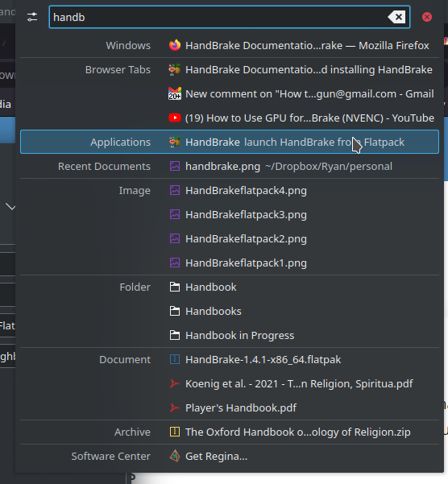Open HandBrakeflatpack2.png image
The width and height of the screenshot is (448, 484).
246,238
